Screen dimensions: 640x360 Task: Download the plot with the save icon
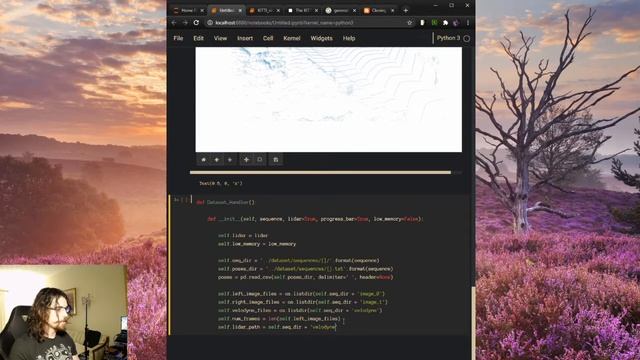click(276, 160)
